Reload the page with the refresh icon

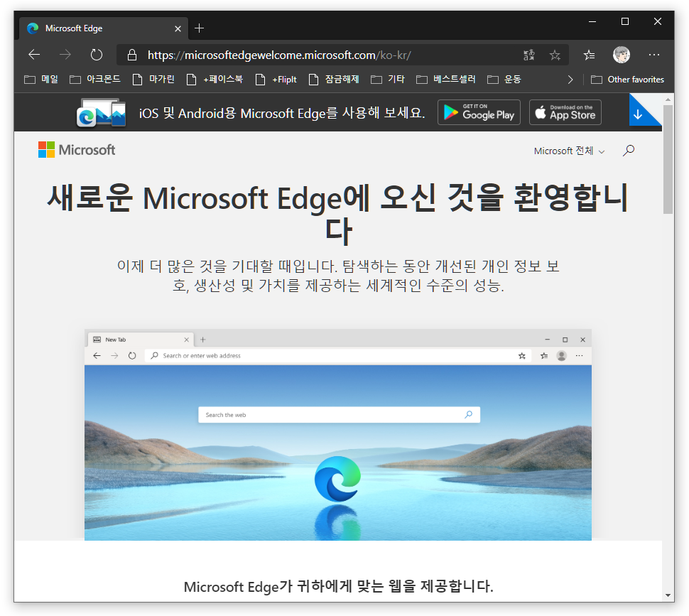(96, 55)
